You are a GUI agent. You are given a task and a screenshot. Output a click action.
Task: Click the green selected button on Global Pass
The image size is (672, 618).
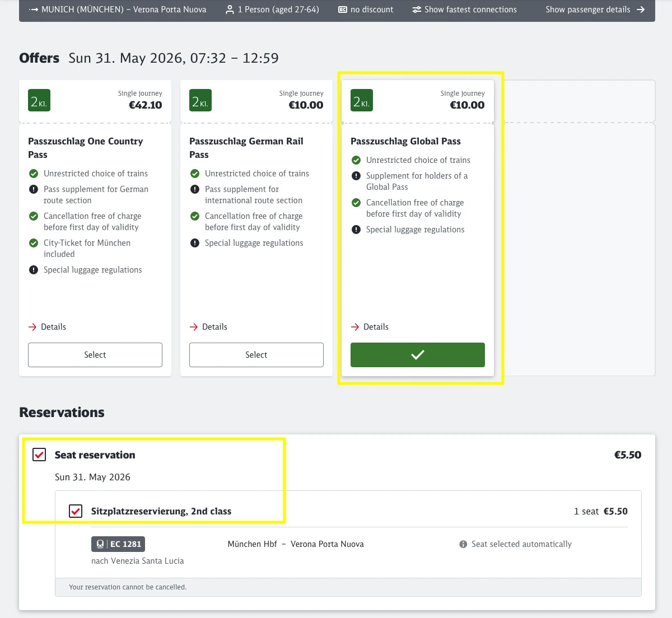tap(418, 355)
